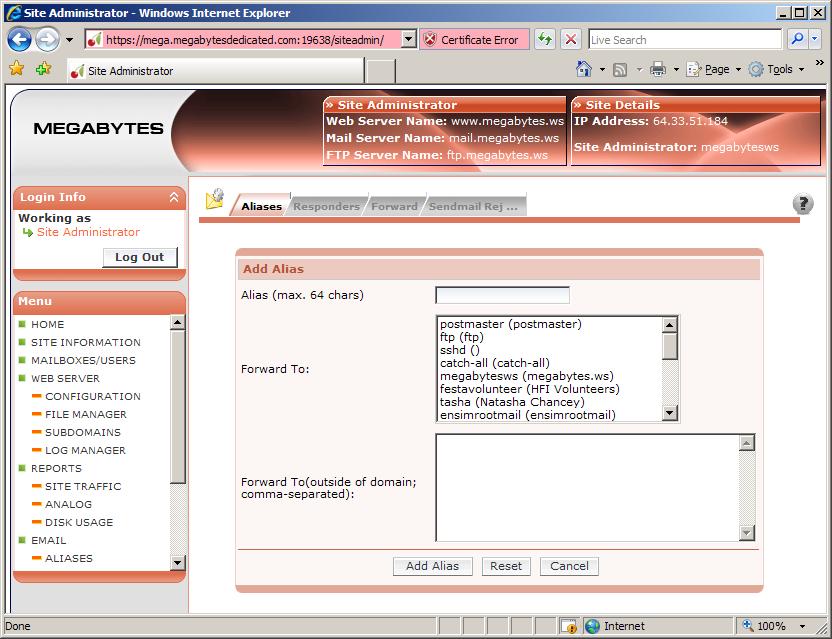This screenshot has height=639, width=832.
Task: Open the zoom level 100% dropdown
Action: pos(799,626)
